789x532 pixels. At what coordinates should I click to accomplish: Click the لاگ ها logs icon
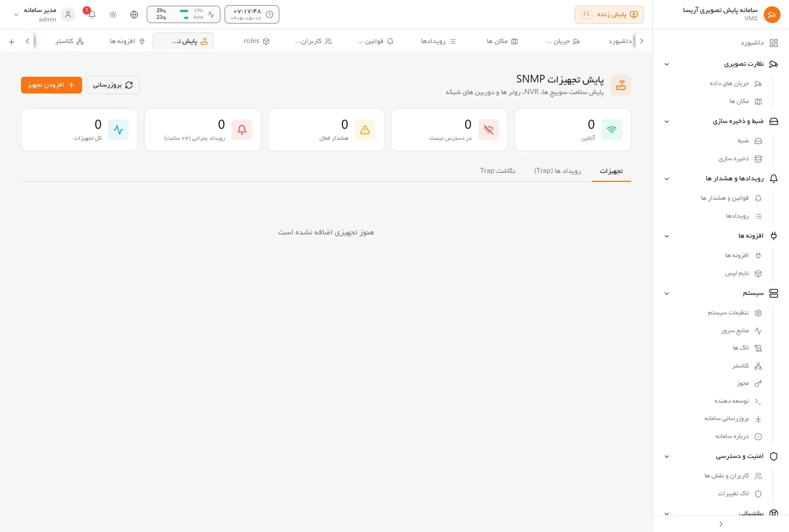(x=758, y=348)
